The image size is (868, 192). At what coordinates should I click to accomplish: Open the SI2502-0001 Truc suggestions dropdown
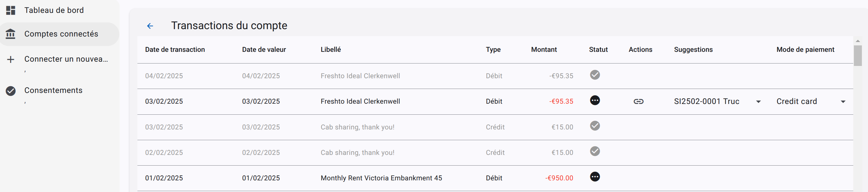758,102
